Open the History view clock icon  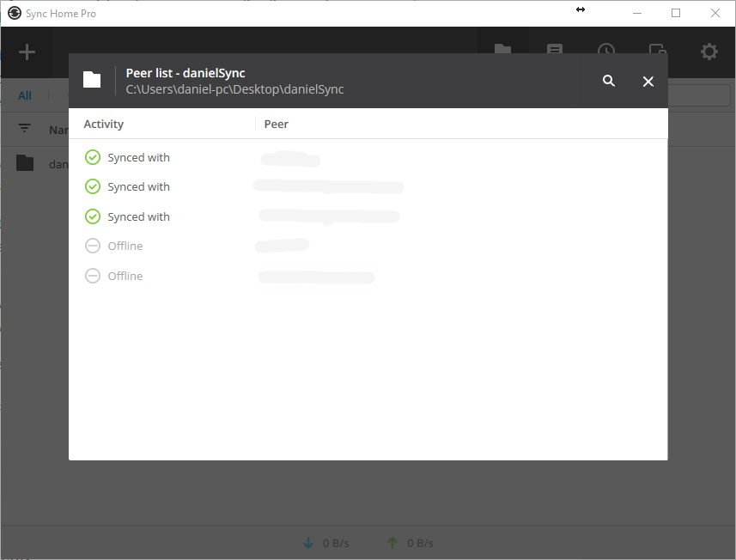pyautogui.click(x=605, y=52)
